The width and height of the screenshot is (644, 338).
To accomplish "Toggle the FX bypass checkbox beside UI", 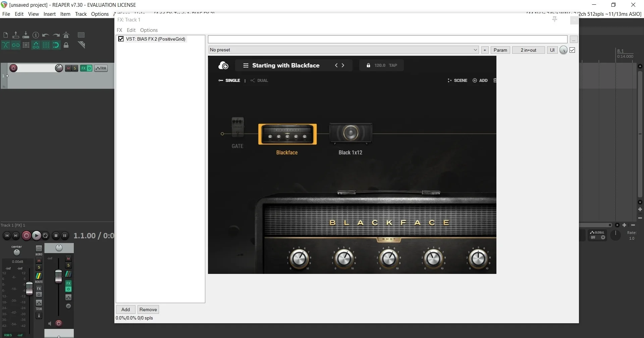I will (572, 50).
